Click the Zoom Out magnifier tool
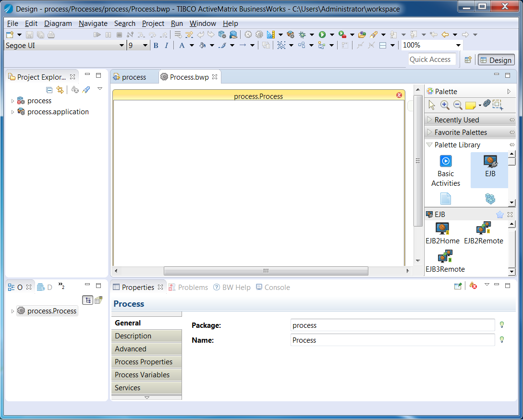This screenshot has height=420, width=523. point(458,105)
